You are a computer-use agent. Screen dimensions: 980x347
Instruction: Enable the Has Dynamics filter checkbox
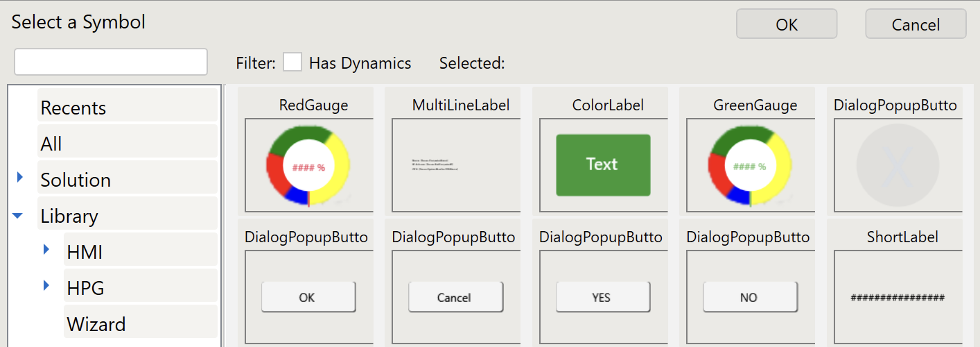[292, 62]
